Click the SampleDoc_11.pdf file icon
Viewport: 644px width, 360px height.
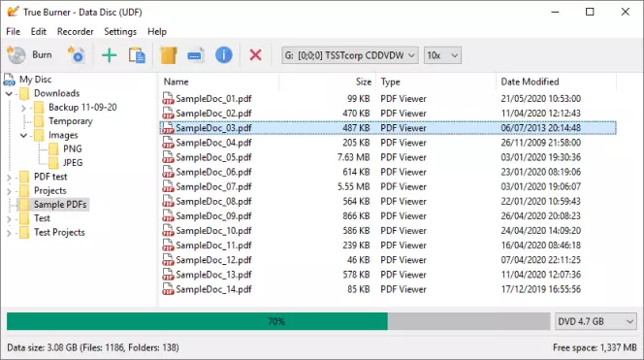(168, 245)
